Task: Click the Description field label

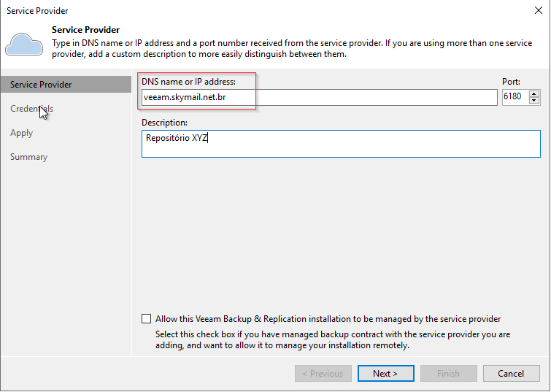Action: 164,123
